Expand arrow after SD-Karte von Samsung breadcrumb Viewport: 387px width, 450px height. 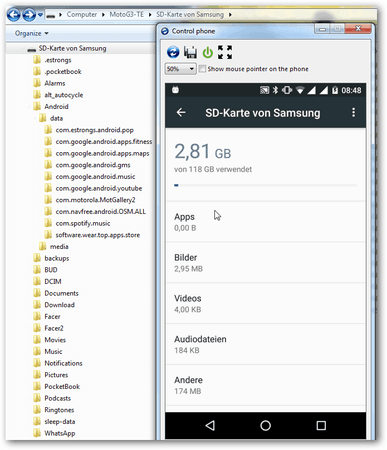tap(230, 15)
